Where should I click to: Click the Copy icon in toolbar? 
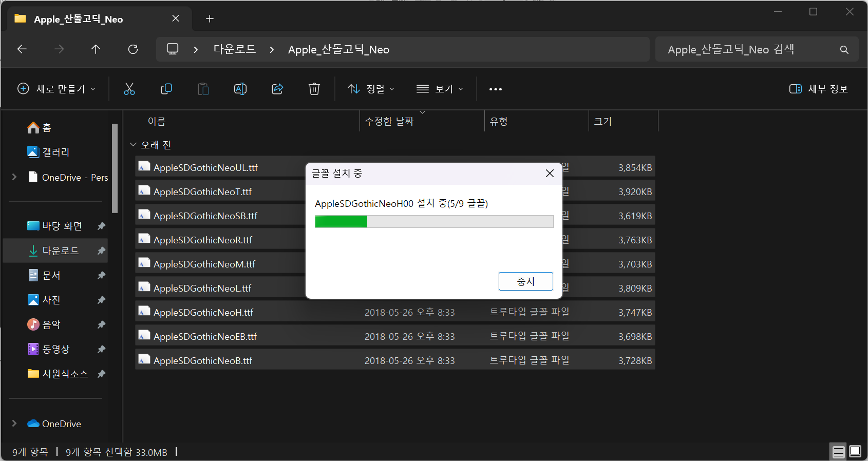pos(166,89)
